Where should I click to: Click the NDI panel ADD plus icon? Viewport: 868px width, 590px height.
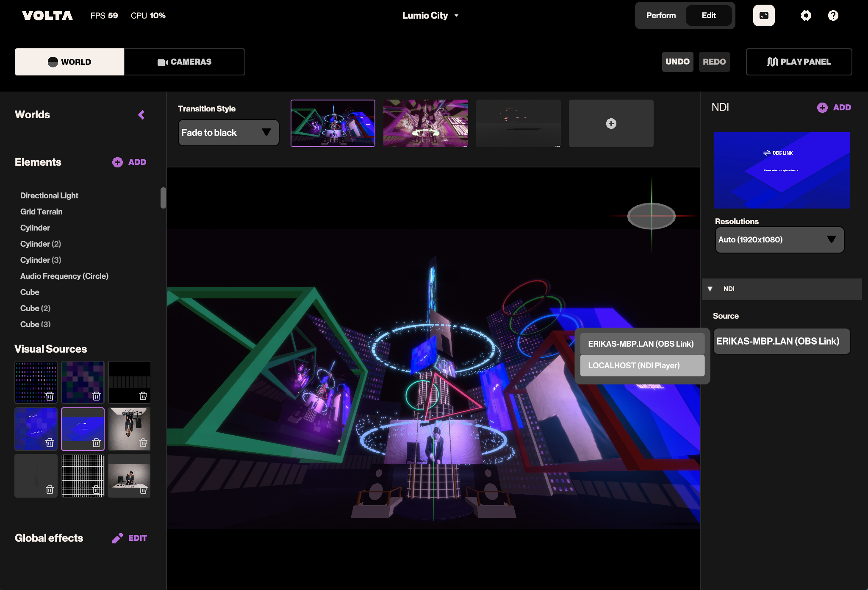click(822, 108)
